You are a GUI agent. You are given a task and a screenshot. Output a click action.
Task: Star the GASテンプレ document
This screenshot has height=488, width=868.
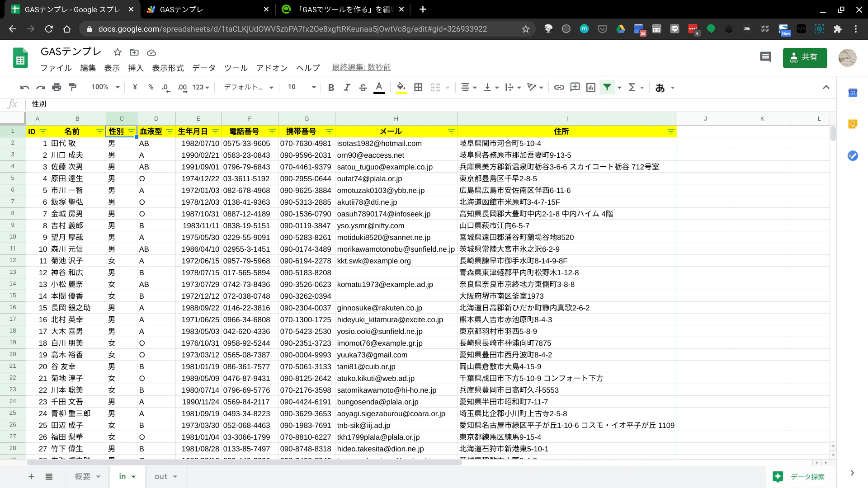point(118,52)
